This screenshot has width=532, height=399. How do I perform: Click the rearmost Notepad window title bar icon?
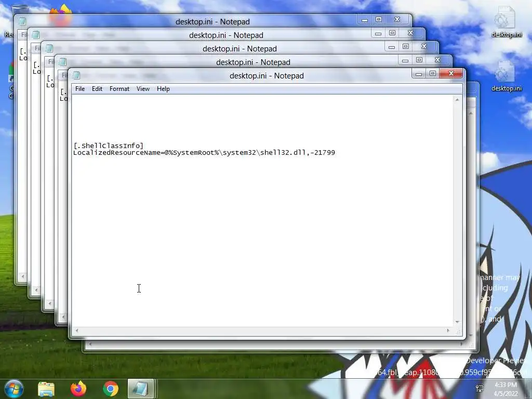(x=22, y=21)
